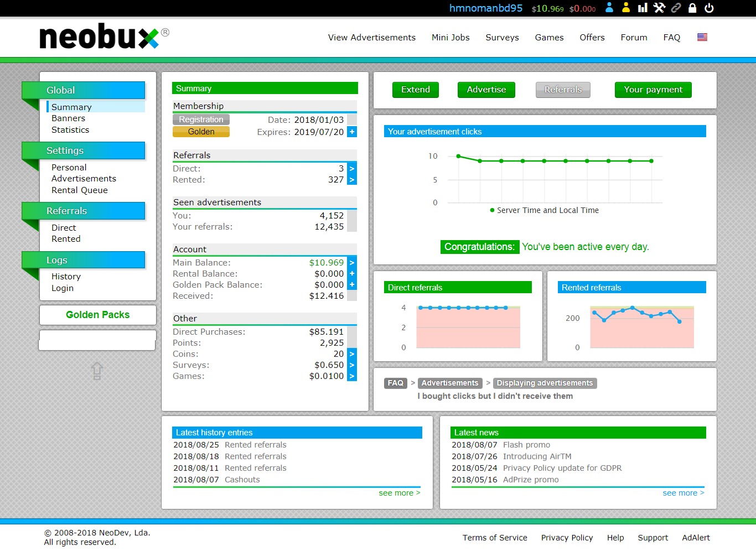756x551 pixels.
Task: Click the green Advertise button
Action: pos(486,90)
